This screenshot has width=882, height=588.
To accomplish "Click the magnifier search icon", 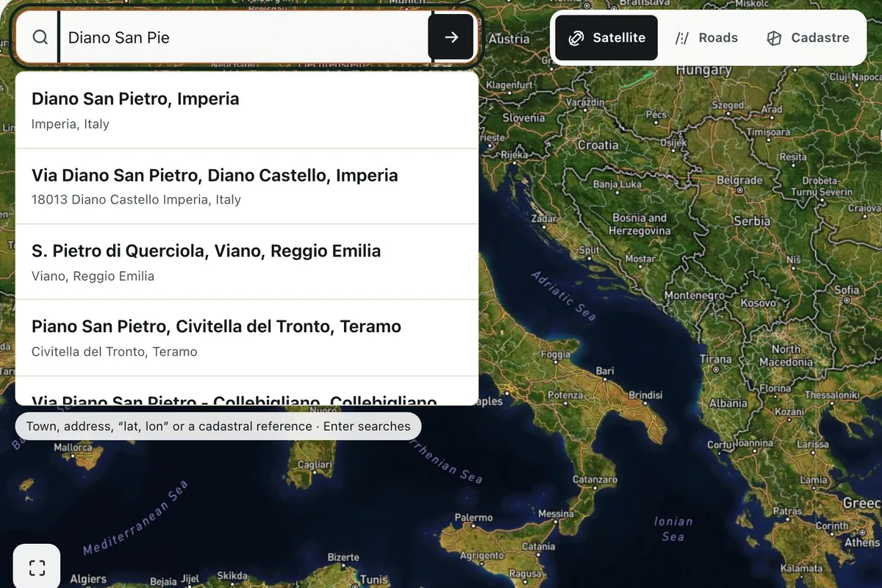I will tap(40, 37).
